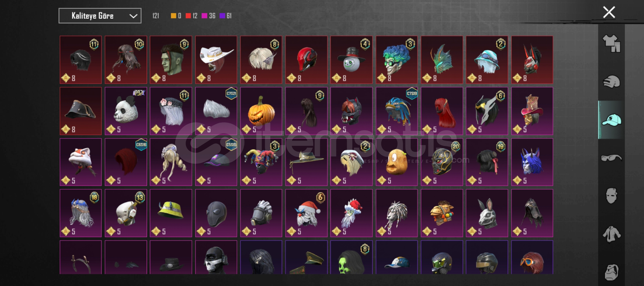Choose the white cowboy hat item
The width and height of the screenshot is (644, 286).
216,60
